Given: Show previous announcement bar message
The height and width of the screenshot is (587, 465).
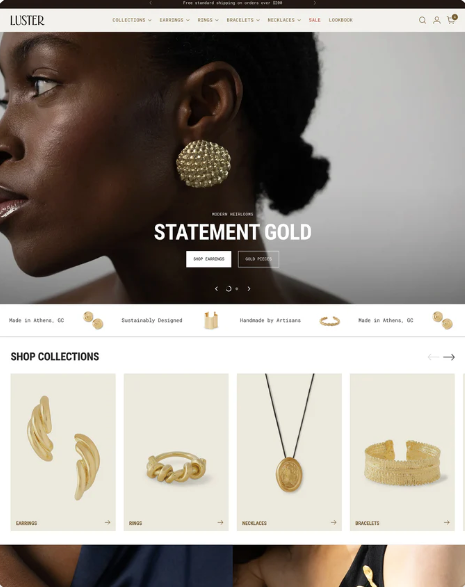Looking at the screenshot, I should click(151, 3).
